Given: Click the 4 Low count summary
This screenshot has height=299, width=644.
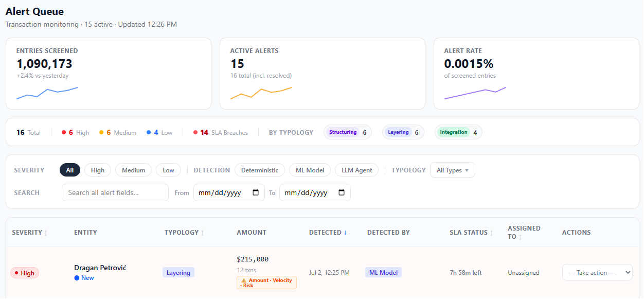Looking at the screenshot, I should pos(159,132).
